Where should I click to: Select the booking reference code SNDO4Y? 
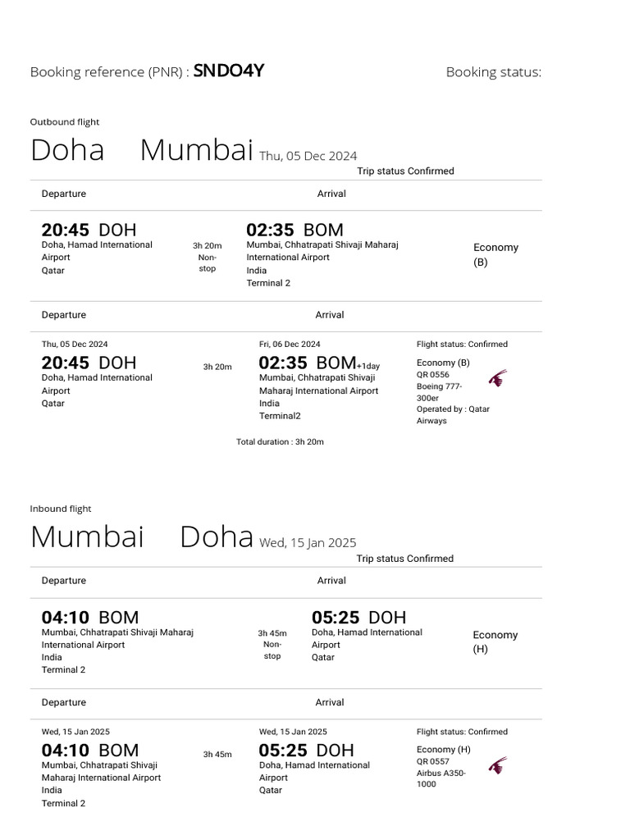coord(228,71)
